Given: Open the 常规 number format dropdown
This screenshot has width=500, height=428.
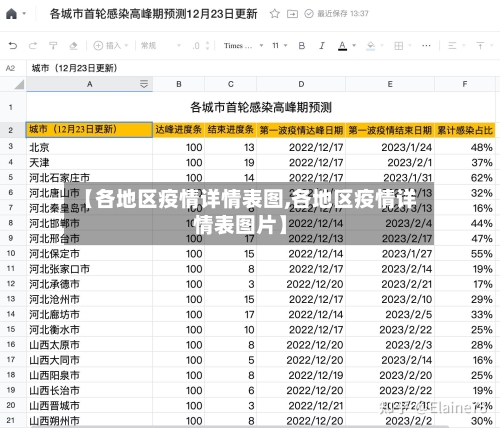Looking at the screenshot, I should pos(161,46).
